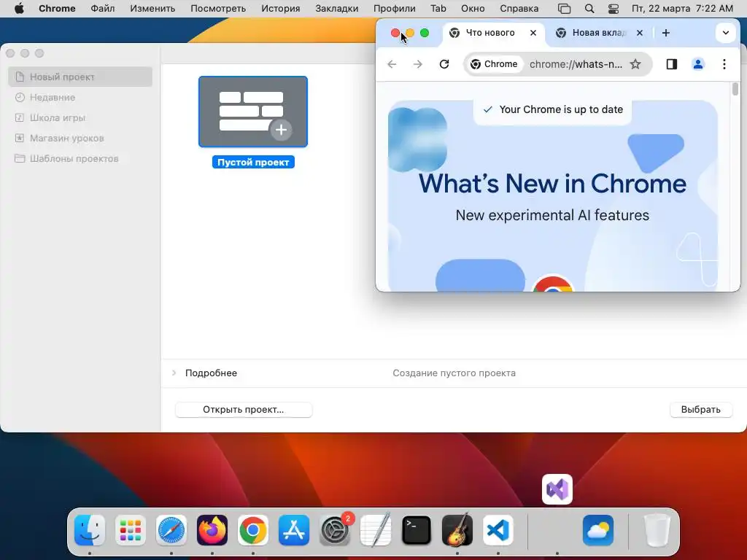Click the Chrome forward arrow button
This screenshot has height=560, width=747.
point(418,64)
